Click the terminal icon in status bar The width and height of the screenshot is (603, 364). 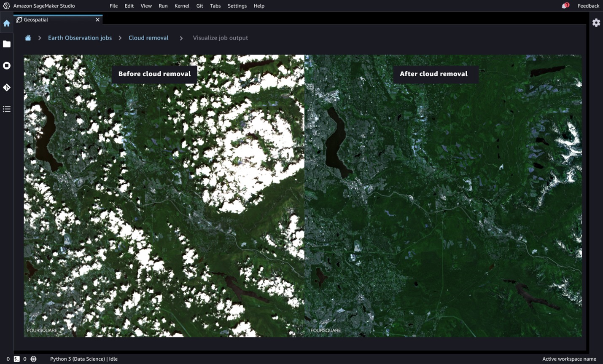coord(17,359)
